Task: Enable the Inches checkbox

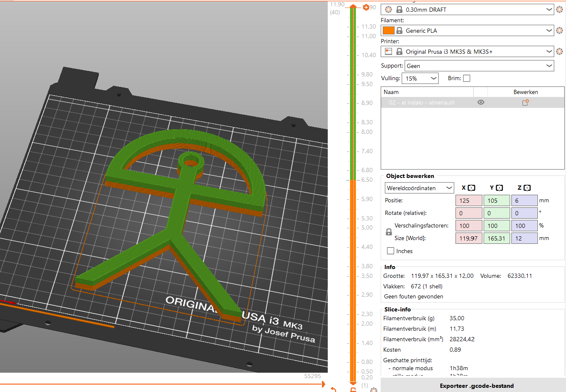Action: [390, 251]
